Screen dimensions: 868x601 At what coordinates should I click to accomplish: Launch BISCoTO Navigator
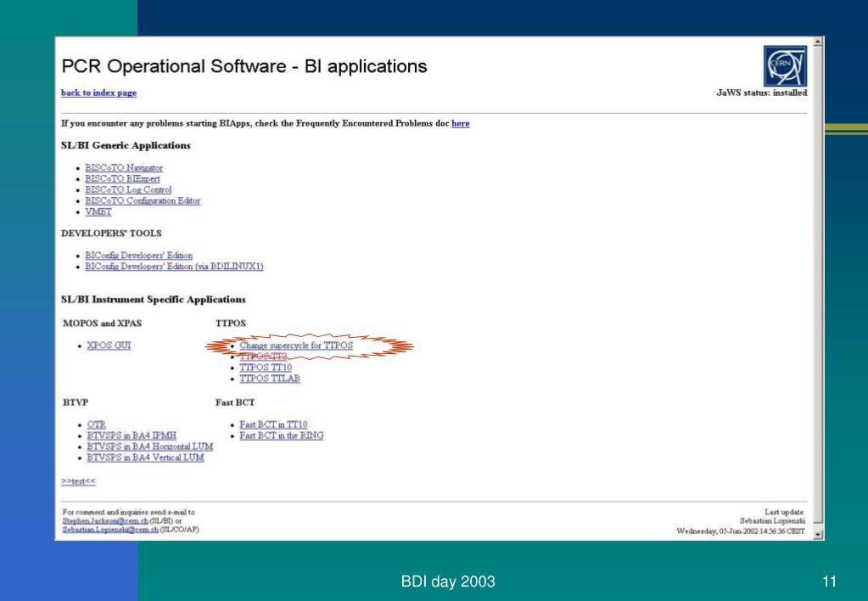point(123,167)
